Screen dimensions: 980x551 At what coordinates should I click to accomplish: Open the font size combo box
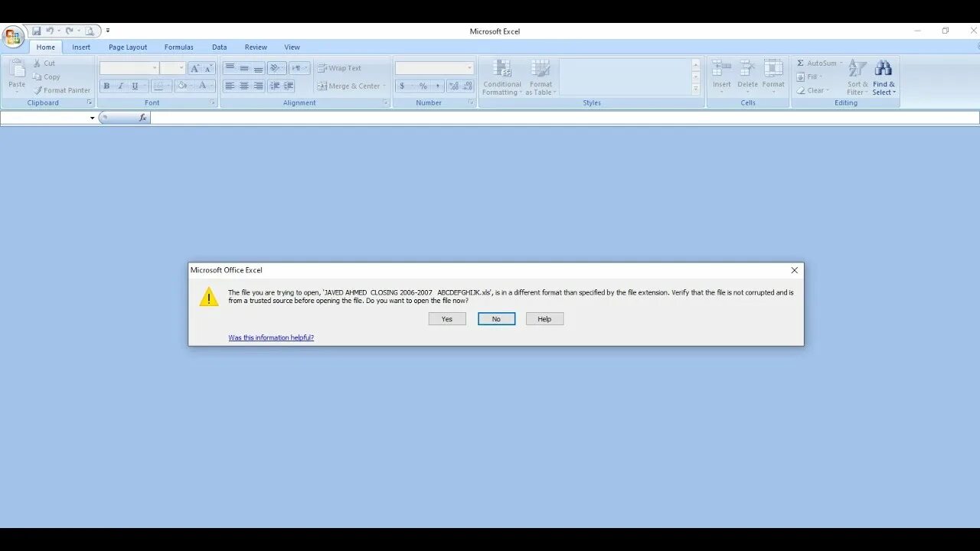pyautogui.click(x=173, y=68)
